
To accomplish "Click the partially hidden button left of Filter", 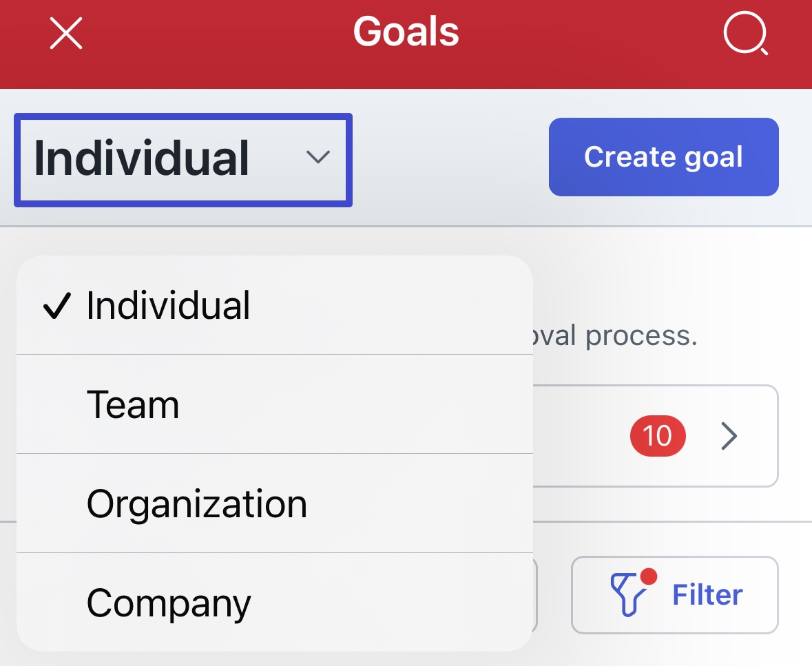I will pos(535,595).
